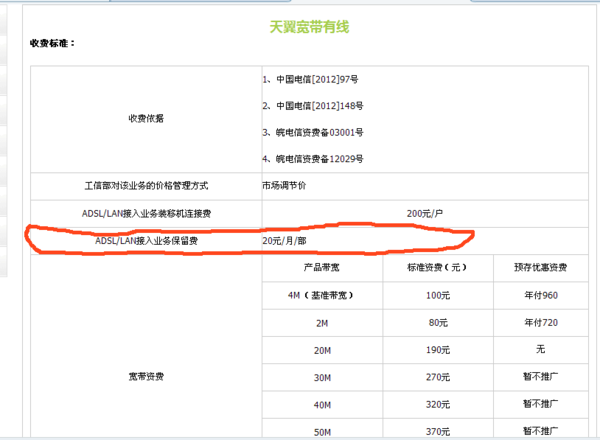
Task: Click the 年付960 cell
Action: pos(541,295)
